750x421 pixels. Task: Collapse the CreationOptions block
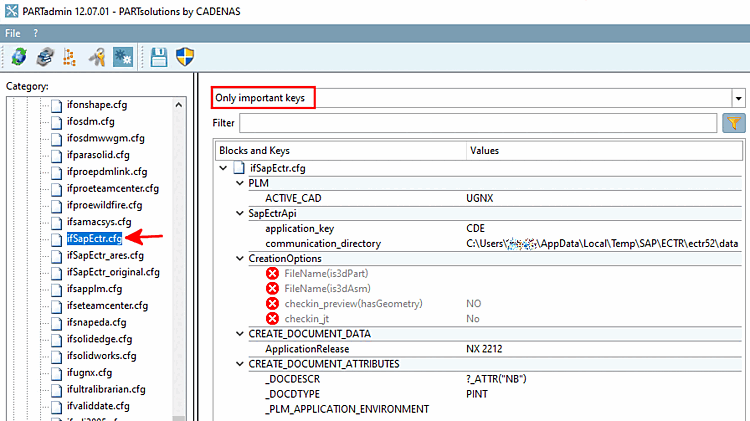240,258
